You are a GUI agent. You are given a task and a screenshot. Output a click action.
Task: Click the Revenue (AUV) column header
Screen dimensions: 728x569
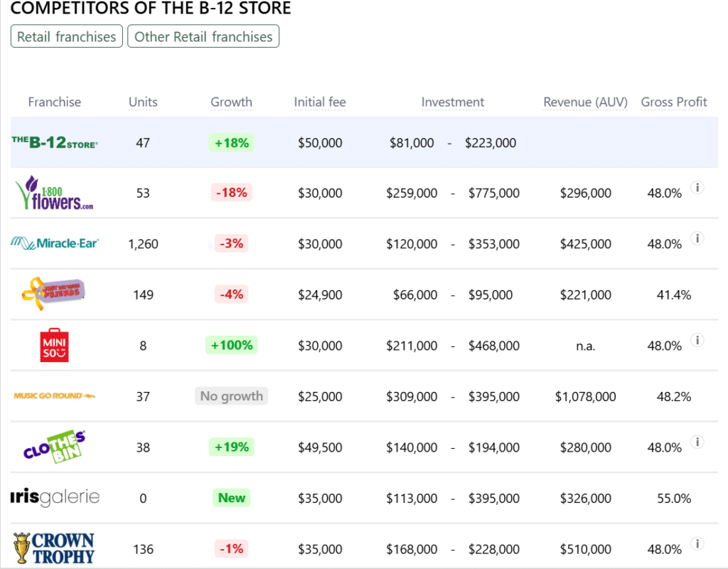coord(586,102)
